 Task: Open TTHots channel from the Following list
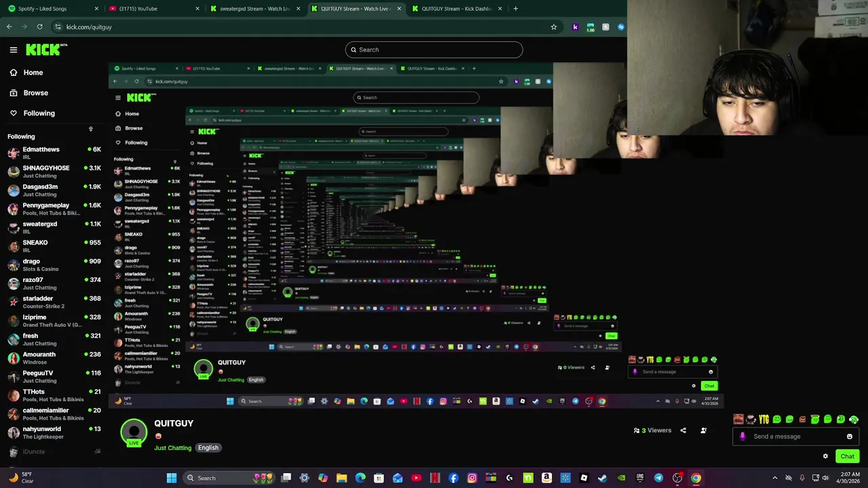click(54, 395)
